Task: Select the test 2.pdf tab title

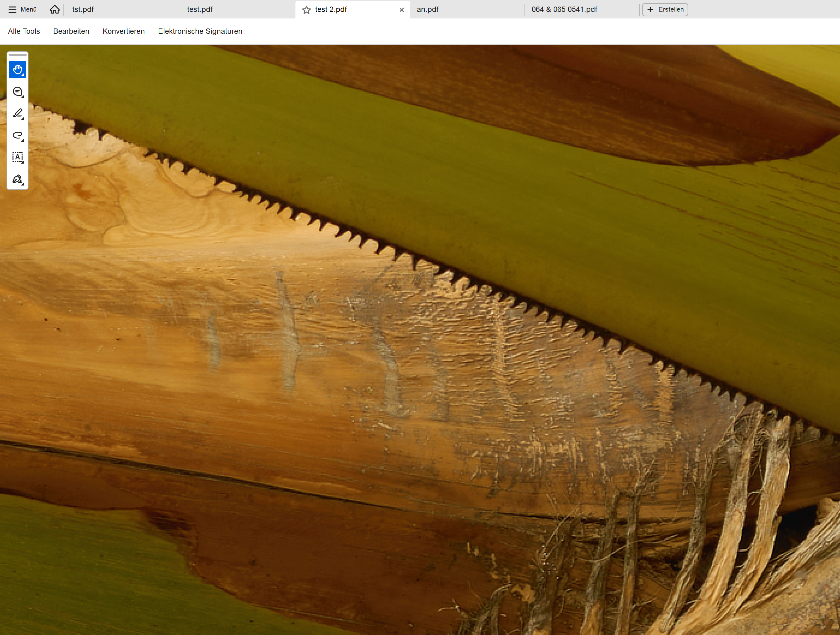Action: click(331, 9)
